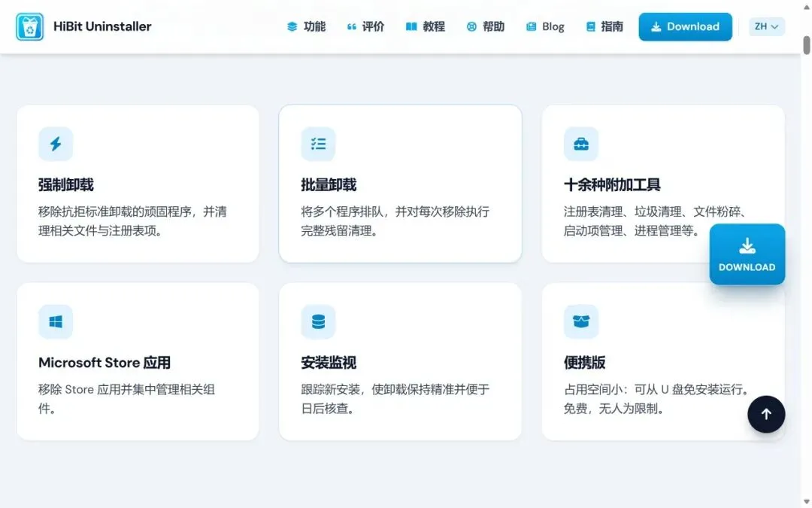This screenshot has height=508, width=812.
Task: Click the description starting 移除 Store 应用
Action: (x=127, y=399)
